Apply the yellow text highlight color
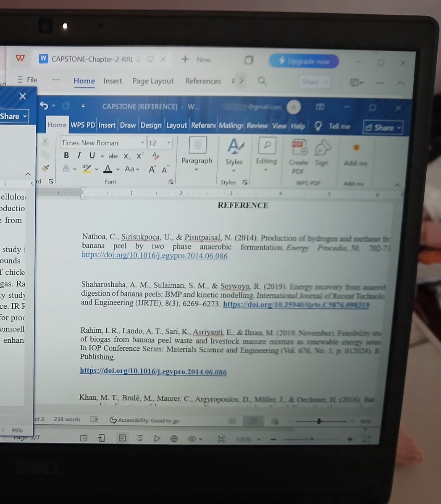 (87, 169)
